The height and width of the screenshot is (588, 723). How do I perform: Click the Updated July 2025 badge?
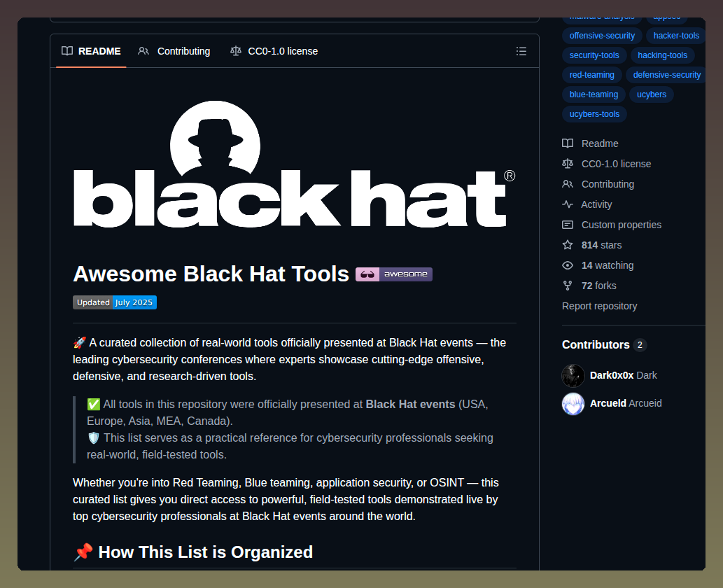tap(115, 302)
